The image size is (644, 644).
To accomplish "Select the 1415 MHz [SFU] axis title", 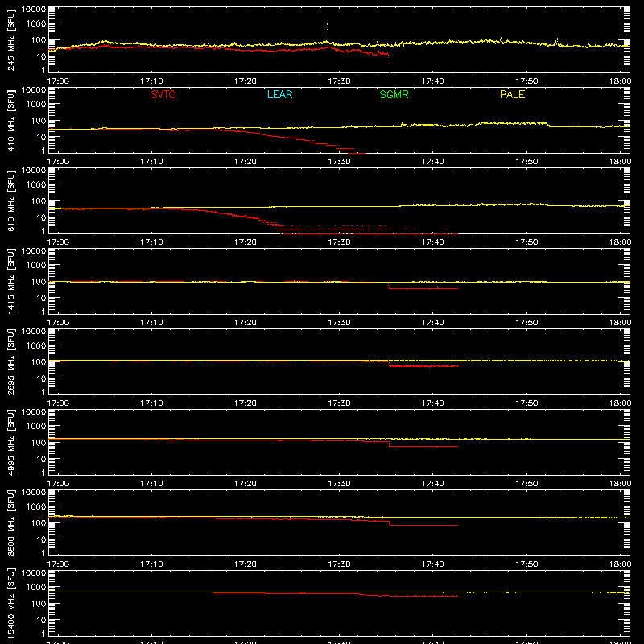I will pyautogui.click(x=11, y=282).
